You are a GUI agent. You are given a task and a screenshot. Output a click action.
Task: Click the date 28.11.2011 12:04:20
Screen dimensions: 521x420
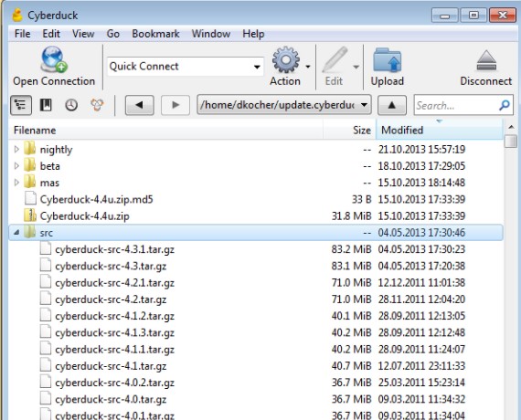tap(421, 299)
